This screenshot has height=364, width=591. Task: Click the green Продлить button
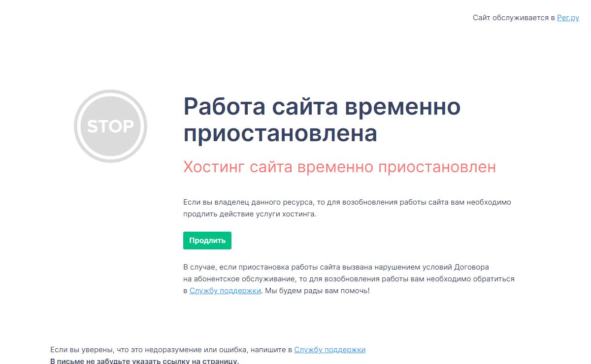pos(207,241)
